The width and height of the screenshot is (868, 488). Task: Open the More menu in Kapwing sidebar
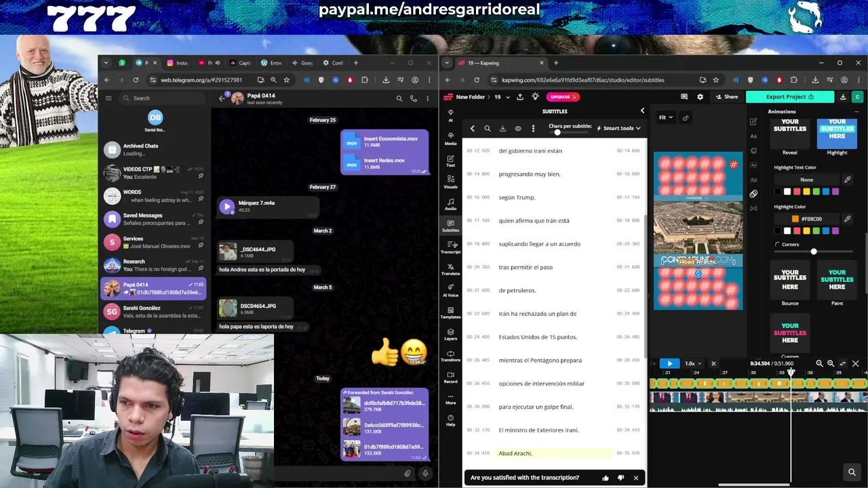pos(450,399)
